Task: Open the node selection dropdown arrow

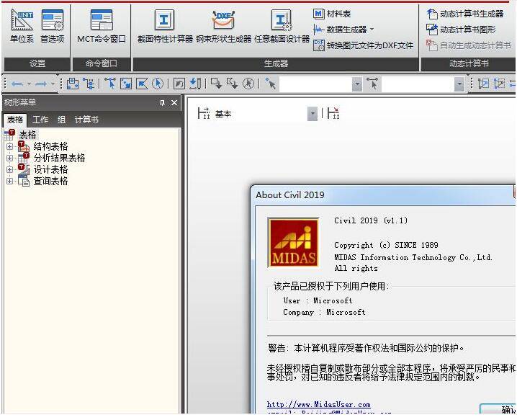Action: (357, 84)
